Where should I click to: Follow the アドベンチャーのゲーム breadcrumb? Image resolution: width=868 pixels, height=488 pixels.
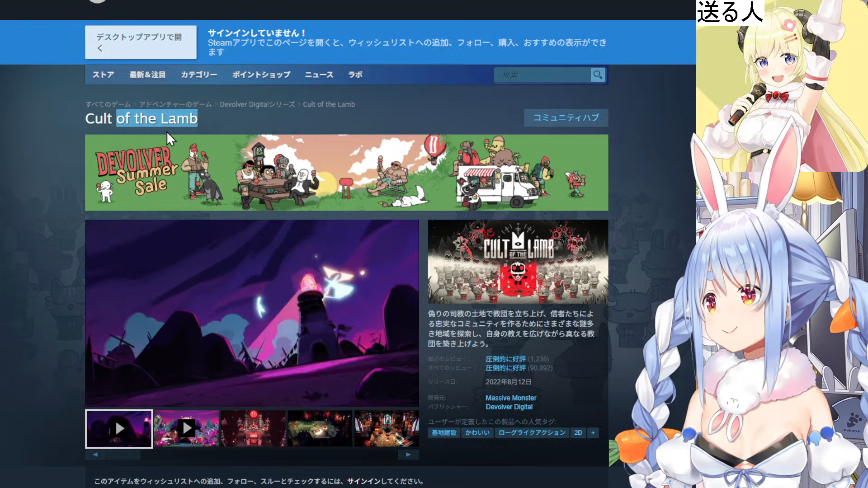[x=175, y=104]
